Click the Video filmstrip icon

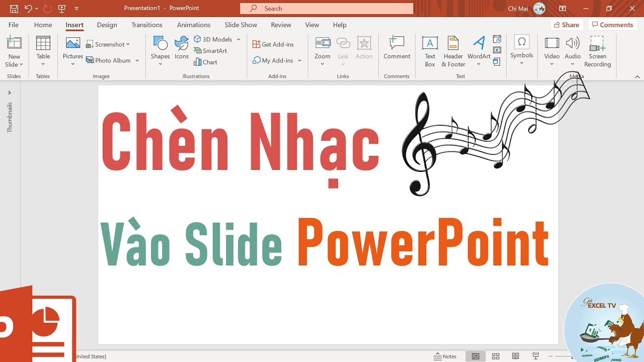[552, 43]
